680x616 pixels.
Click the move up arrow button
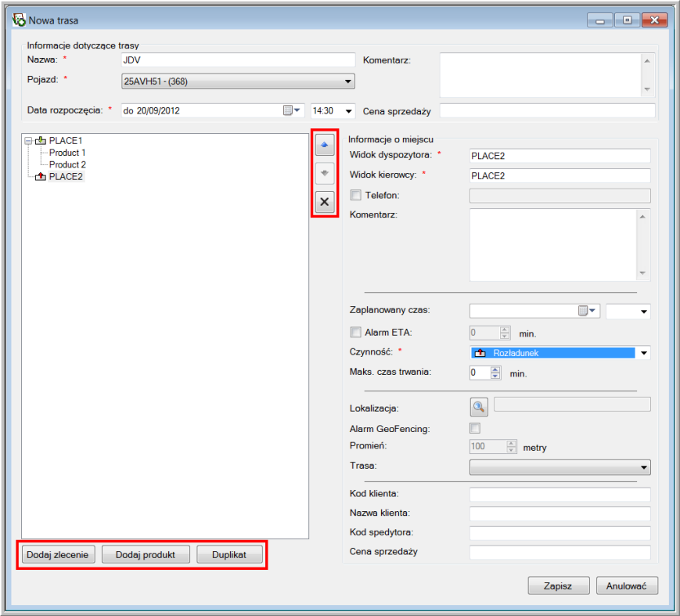[x=325, y=145]
